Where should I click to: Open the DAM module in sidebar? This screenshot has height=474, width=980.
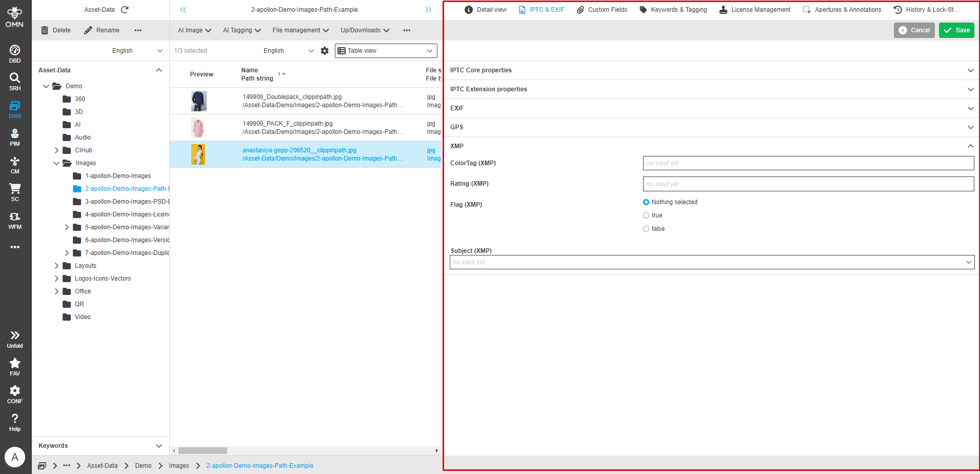[15, 109]
